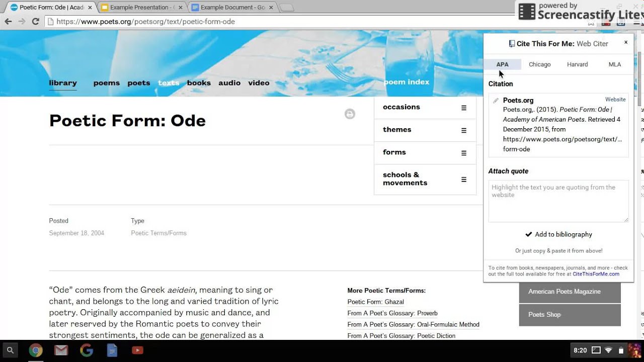
Task: Click Add to bibliography
Action: click(558, 234)
